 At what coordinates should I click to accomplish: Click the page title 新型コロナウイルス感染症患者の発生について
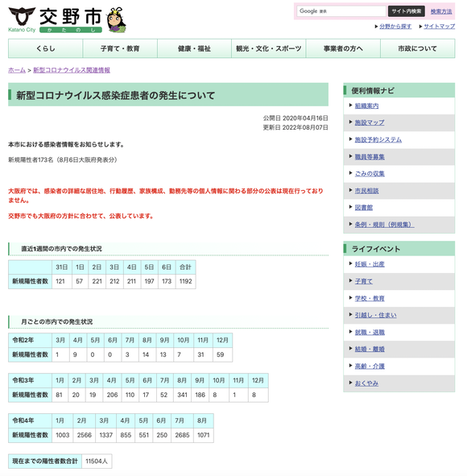[x=116, y=95]
